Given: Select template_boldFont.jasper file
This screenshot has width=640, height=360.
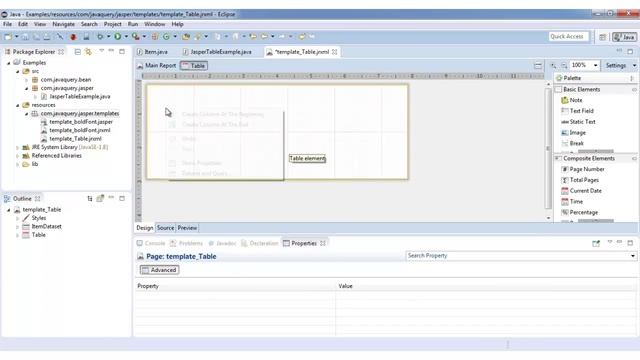Looking at the screenshot, I should (x=81, y=122).
